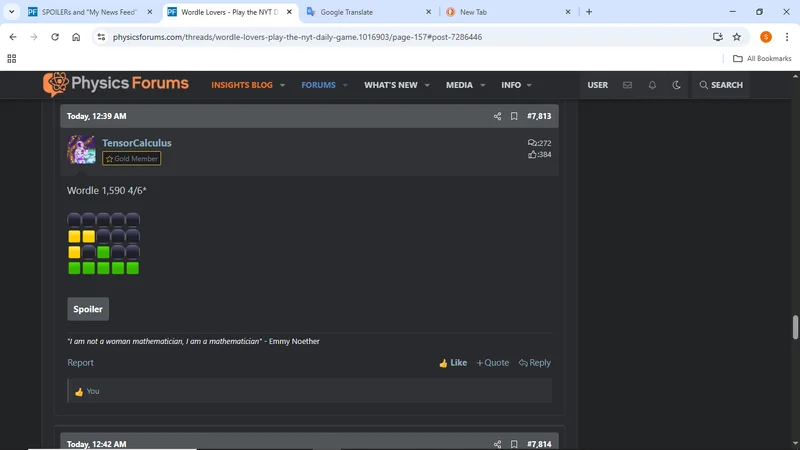Viewport: 800px width, 450px height.
Task: Reload the current page
Action: (x=55, y=37)
